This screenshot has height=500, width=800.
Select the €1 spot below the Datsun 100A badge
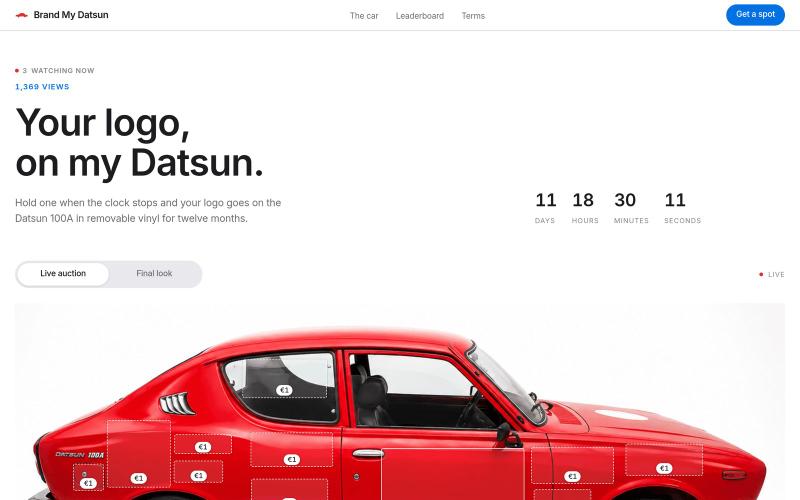tap(88, 478)
